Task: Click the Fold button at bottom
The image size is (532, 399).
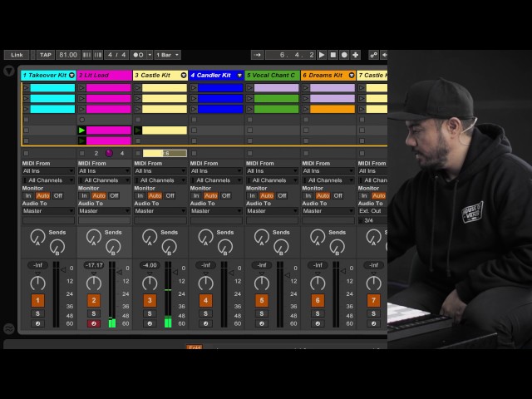Action: 195,347
